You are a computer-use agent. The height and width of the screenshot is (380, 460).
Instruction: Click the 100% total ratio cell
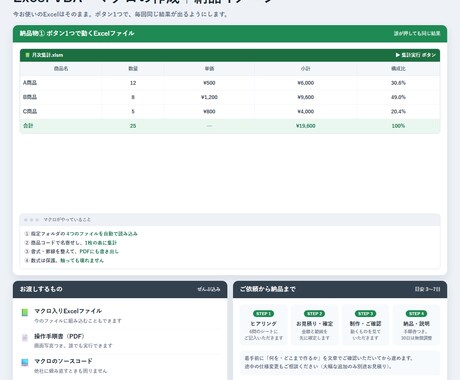click(398, 126)
